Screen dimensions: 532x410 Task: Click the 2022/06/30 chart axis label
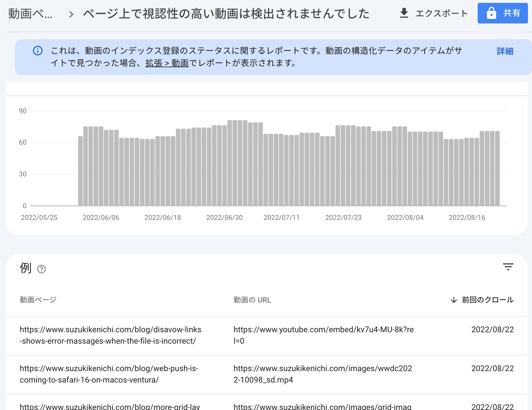click(x=225, y=218)
